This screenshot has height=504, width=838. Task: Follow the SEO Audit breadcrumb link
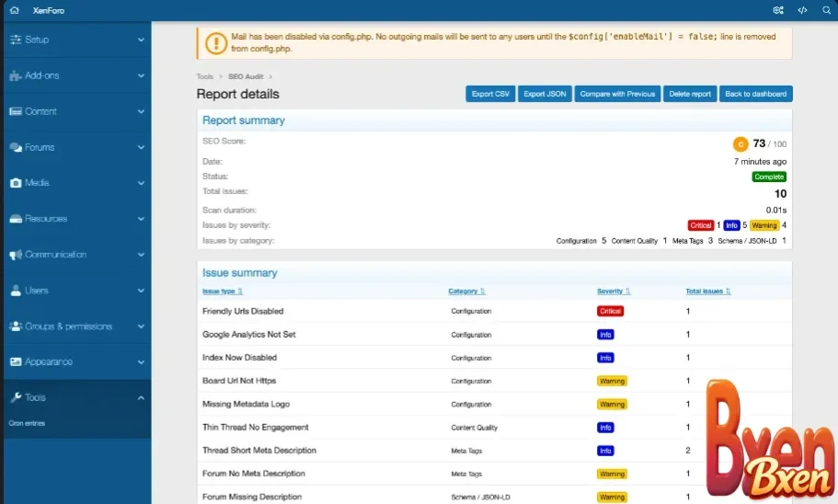[246, 76]
